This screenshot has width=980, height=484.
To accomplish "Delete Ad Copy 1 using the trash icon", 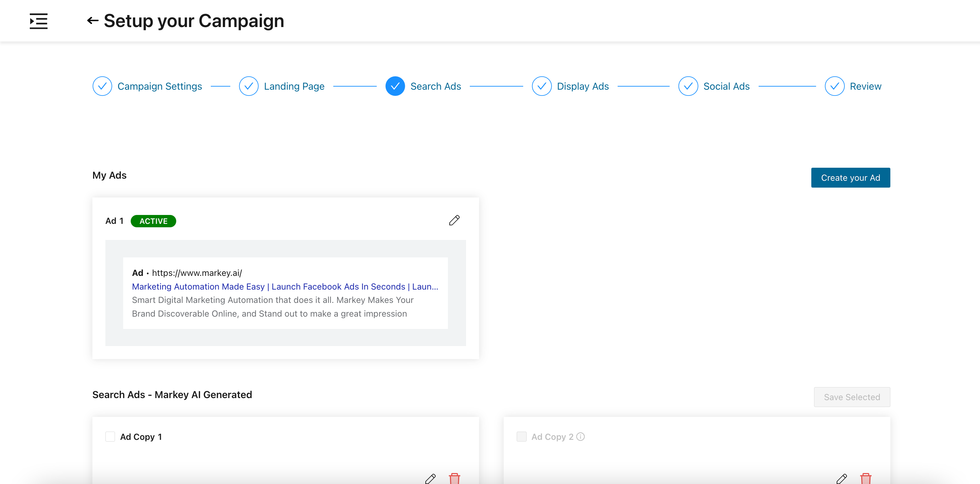I will (x=455, y=479).
